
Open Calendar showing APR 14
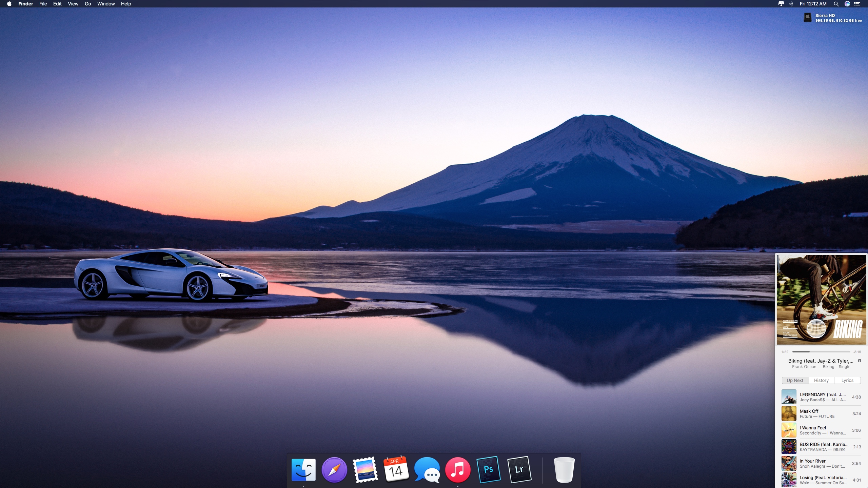pyautogui.click(x=396, y=470)
